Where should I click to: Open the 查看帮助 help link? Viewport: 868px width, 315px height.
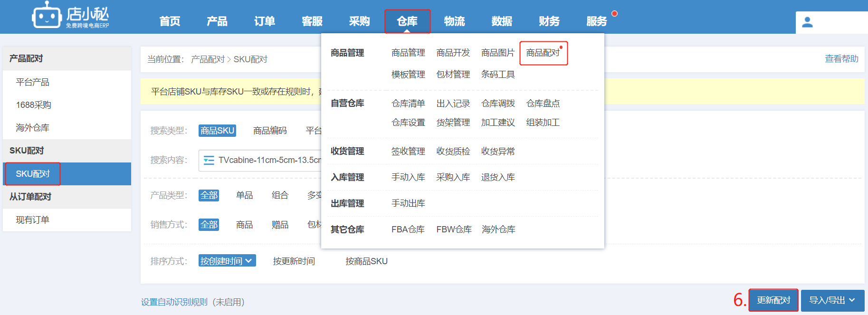click(841, 59)
